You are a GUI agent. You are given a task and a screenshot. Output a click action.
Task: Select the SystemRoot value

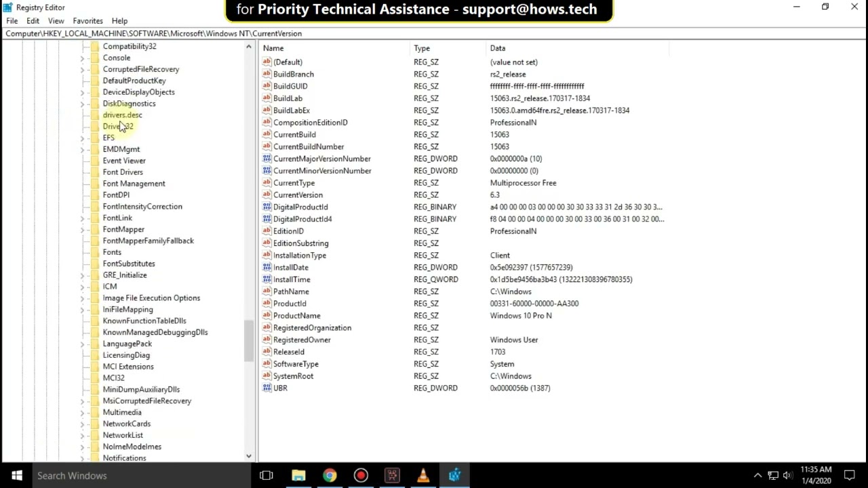point(293,376)
